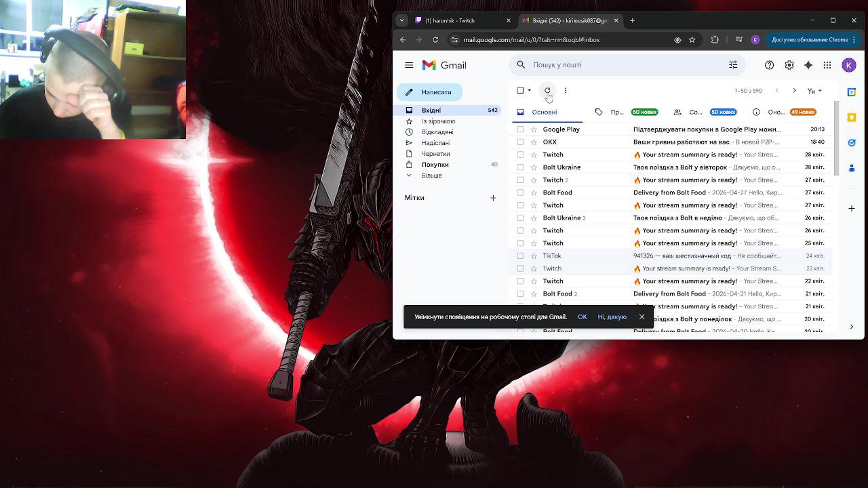
Task: Close the Twitch browser tab
Action: [509, 20]
